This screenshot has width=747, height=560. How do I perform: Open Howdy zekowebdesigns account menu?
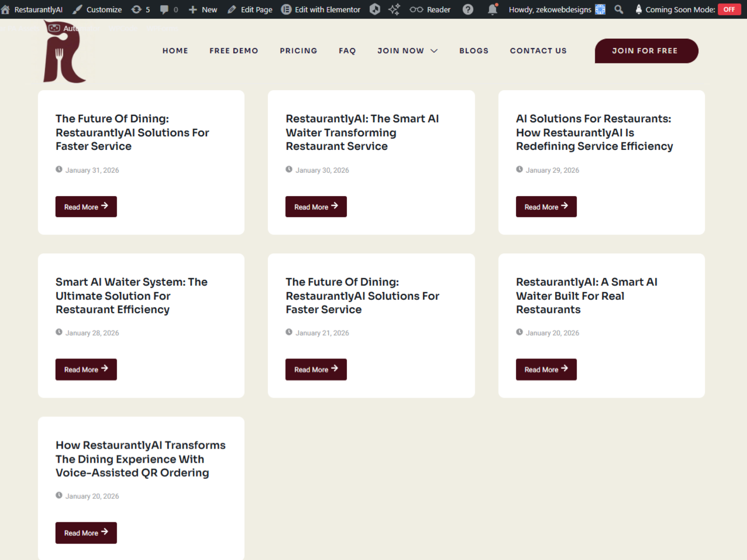pyautogui.click(x=557, y=9)
